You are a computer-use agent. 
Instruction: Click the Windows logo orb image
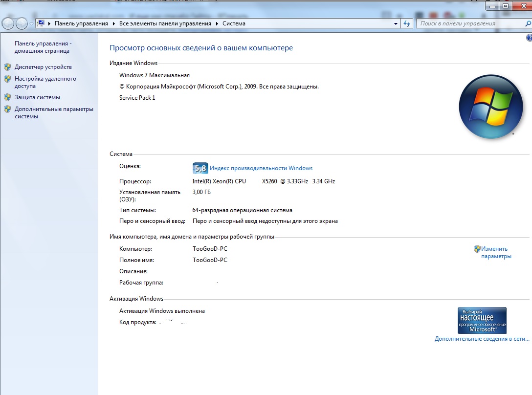point(490,107)
